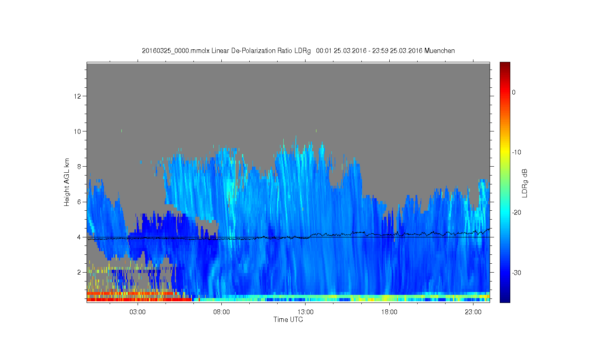Viewport: 607px width, 364px height.
Task: Click the colorbar value label -10
Action: 516,152
